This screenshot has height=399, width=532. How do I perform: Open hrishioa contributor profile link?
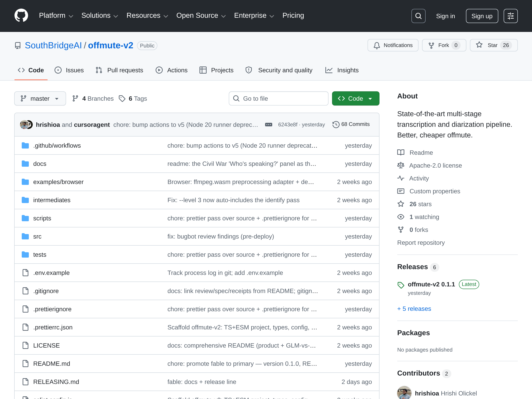point(427,393)
